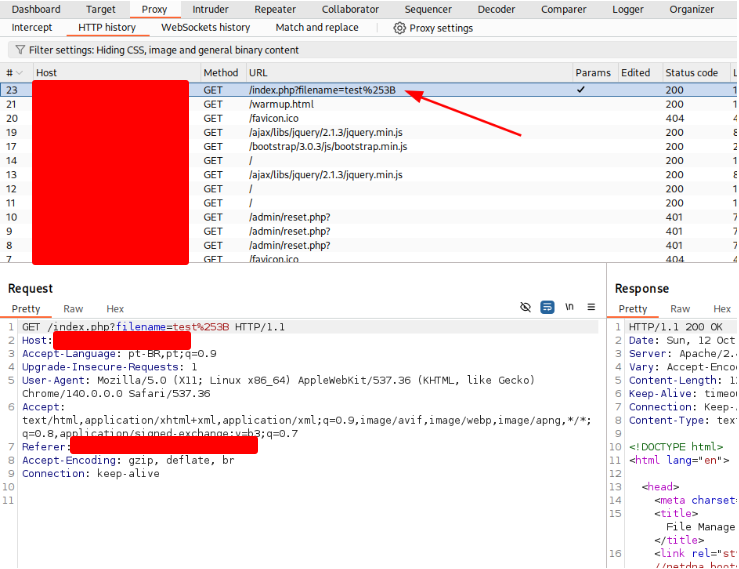The height and width of the screenshot is (569, 739).
Task: Toggle the blue pretty-print icon in Request
Action: point(548,307)
